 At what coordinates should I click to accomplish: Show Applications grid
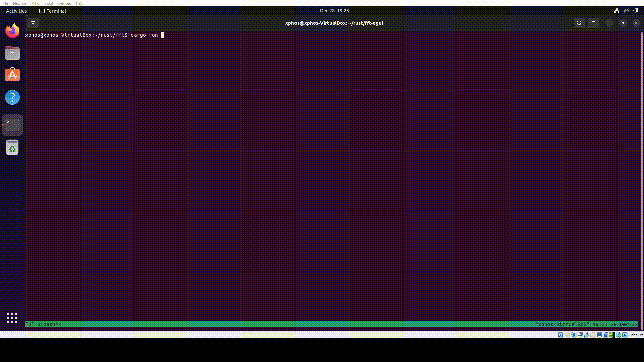(x=12, y=318)
